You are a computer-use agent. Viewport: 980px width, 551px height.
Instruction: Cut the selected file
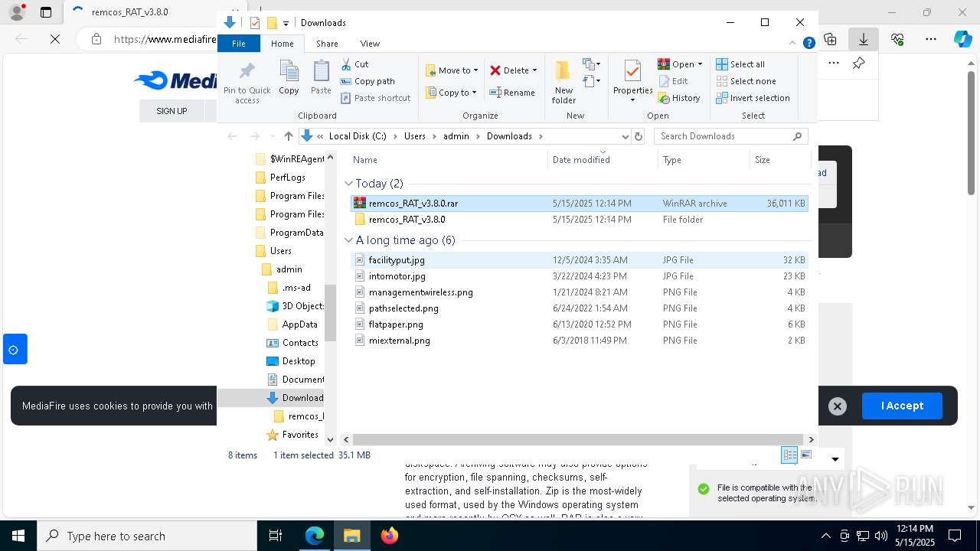(x=354, y=64)
